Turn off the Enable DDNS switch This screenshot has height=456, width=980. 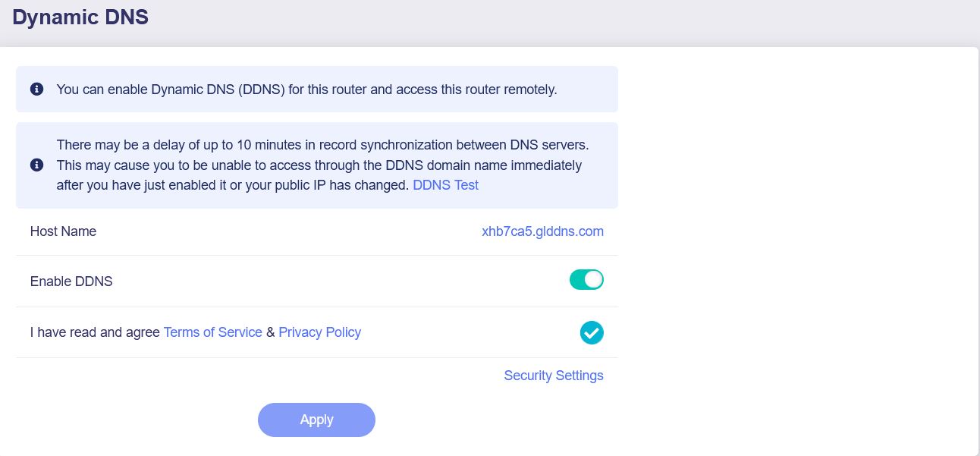click(x=586, y=280)
